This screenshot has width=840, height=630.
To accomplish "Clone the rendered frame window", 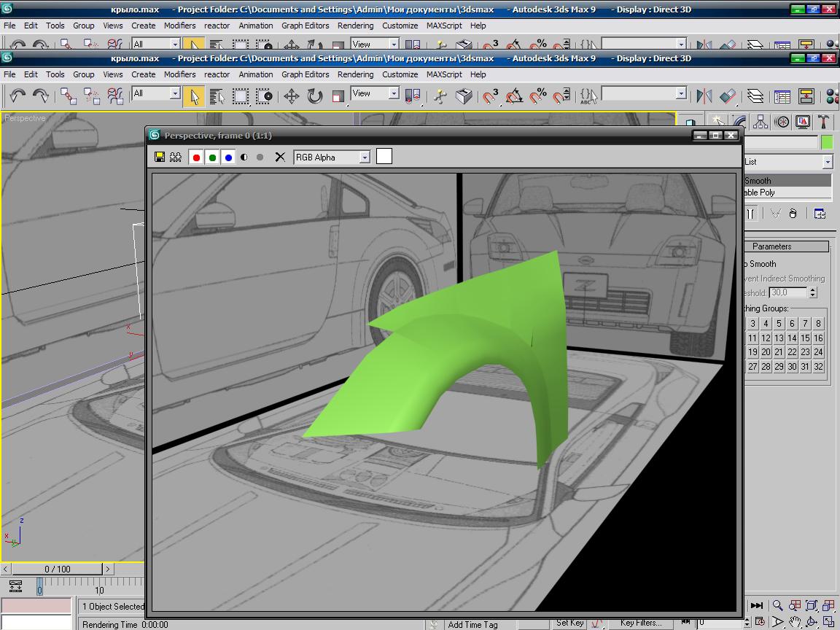I will 176,157.
